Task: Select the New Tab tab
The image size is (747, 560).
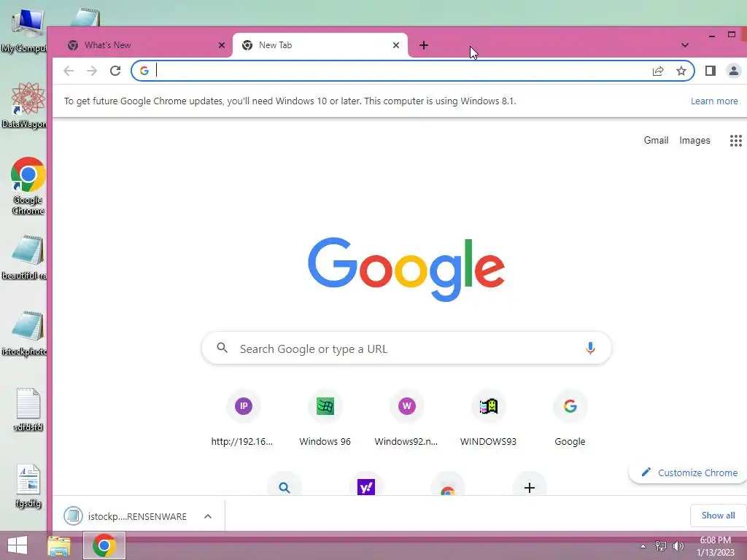Action: click(x=320, y=45)
